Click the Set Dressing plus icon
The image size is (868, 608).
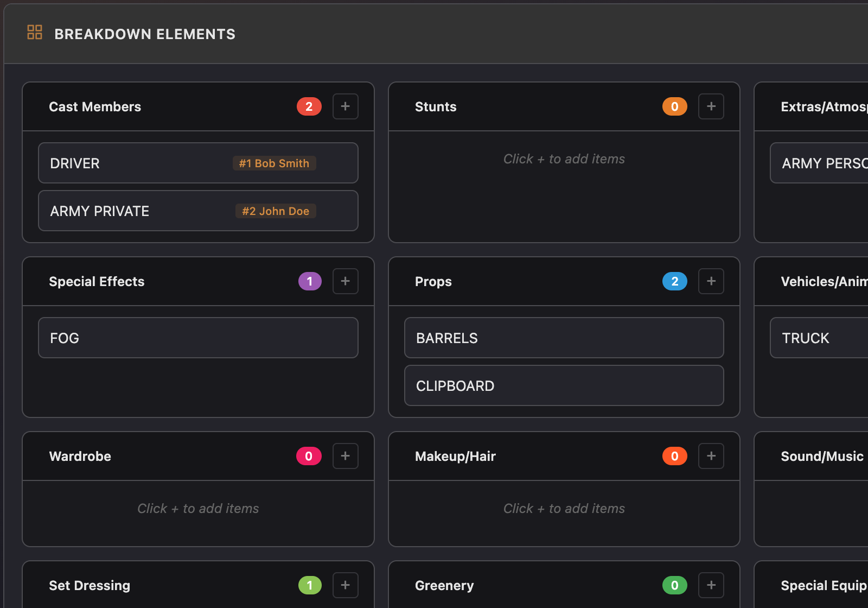pyautogui.click(x=346, y=585)
